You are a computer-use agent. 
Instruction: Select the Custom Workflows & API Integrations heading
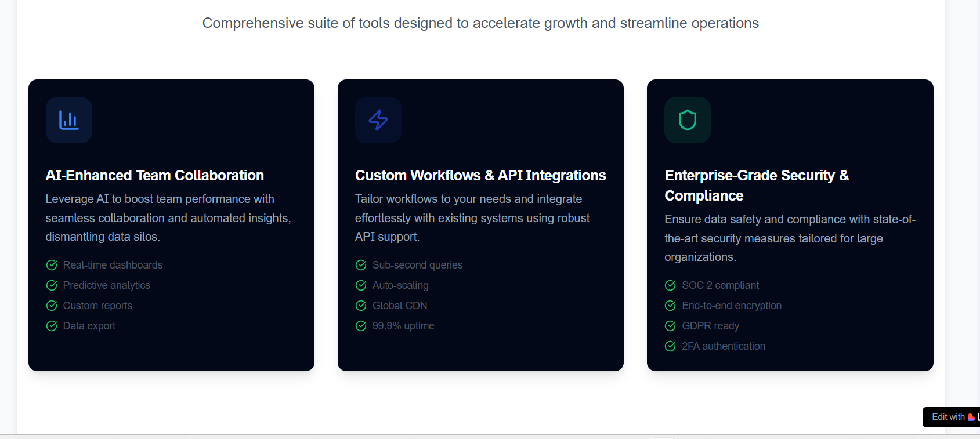point(480,175)
